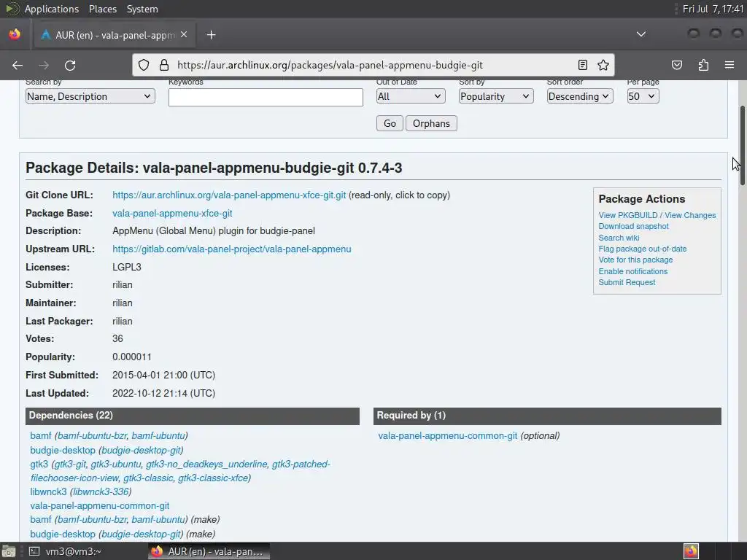Image resolution: width=747 pixels, height=560 pixels.
Task: Toggle reader view icon in address bar
Action: pos(582,65)
